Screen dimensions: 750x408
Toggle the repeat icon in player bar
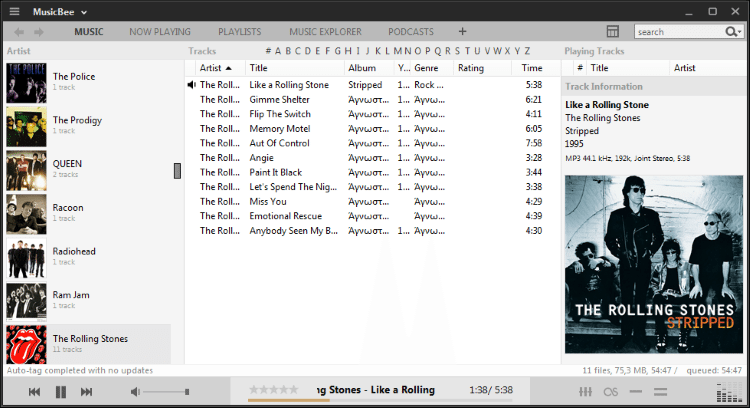636,392
